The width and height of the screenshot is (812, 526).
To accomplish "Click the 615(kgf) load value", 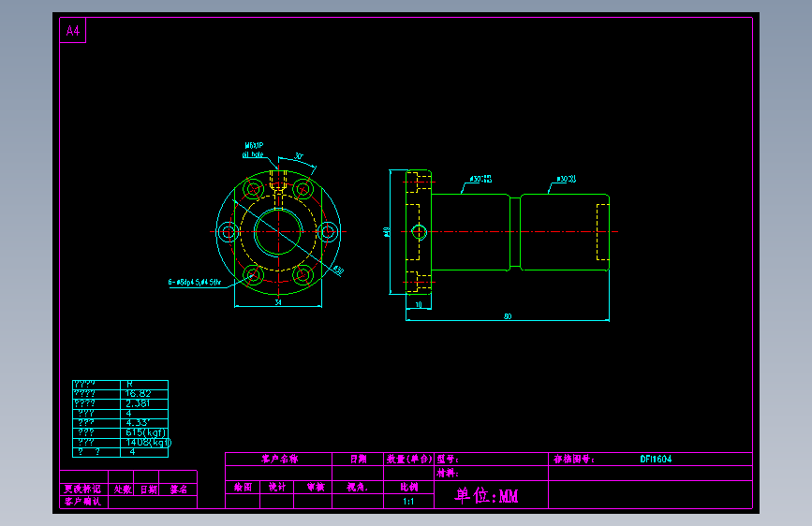I will [145, 432].
